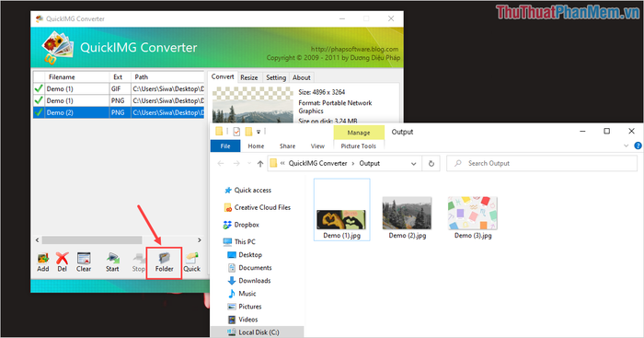
Task: Click the file list scroll right arrow
Action: click(200, 240)
